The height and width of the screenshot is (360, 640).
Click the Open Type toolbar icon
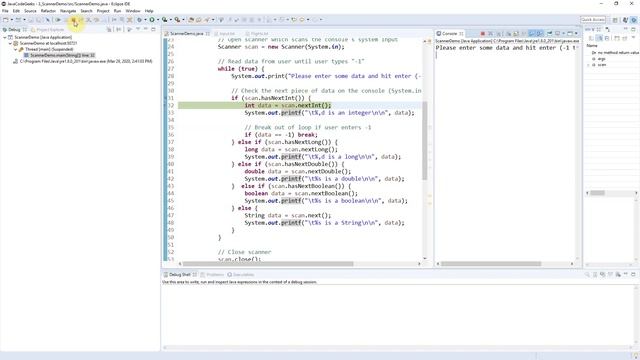tap(191, 20)
